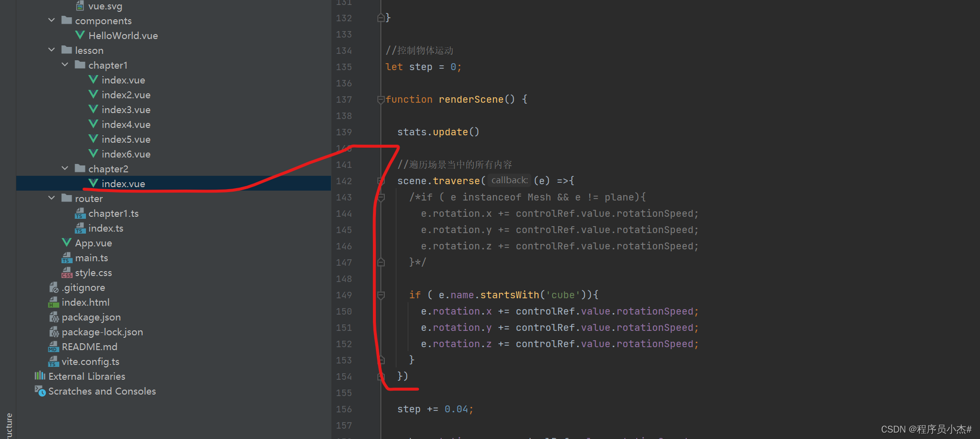Collapse the chapter1 folder chevron

point(65,65)
